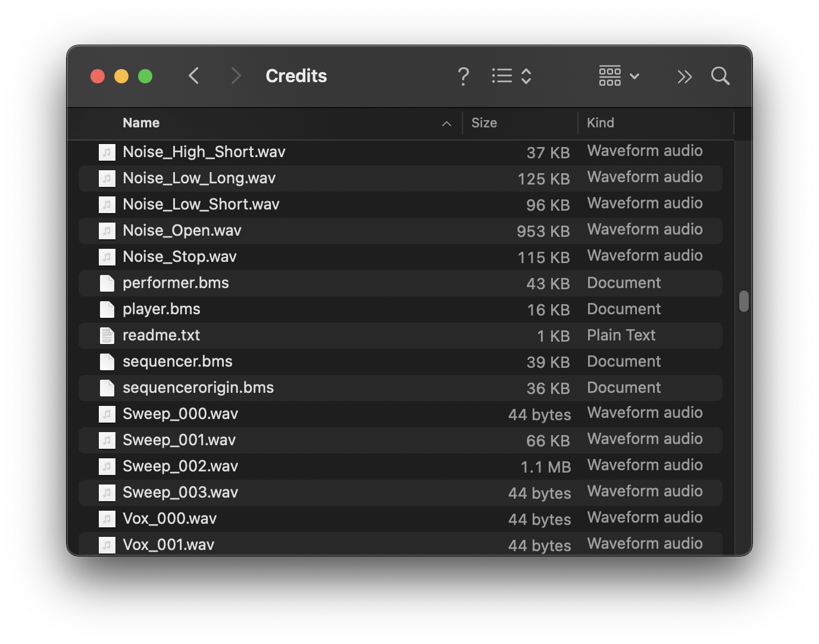The image size is (819, 644).
Task: Toggle the Name column sort direction chevron
Action: [446, 124]
